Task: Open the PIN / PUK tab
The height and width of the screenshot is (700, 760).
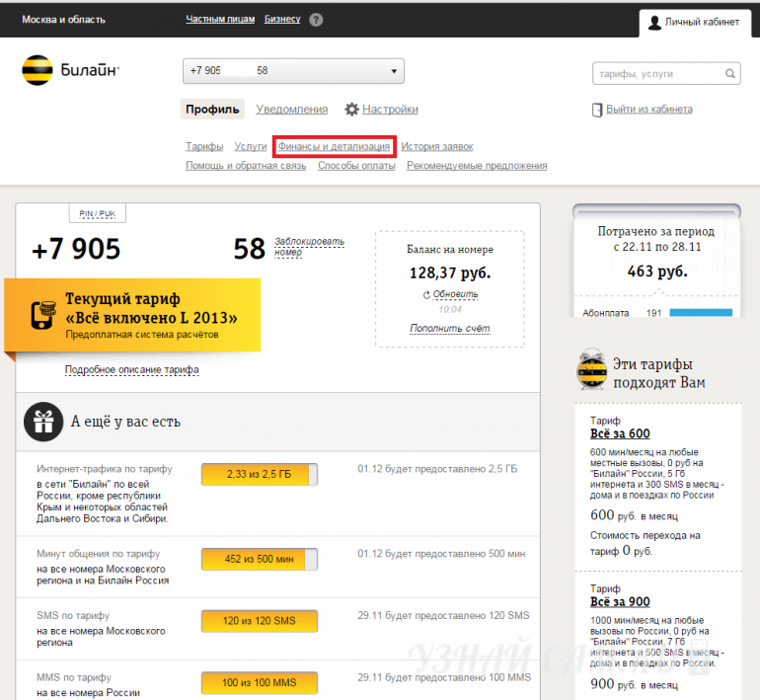Action: pyautogui.click(x=98, y=214)
